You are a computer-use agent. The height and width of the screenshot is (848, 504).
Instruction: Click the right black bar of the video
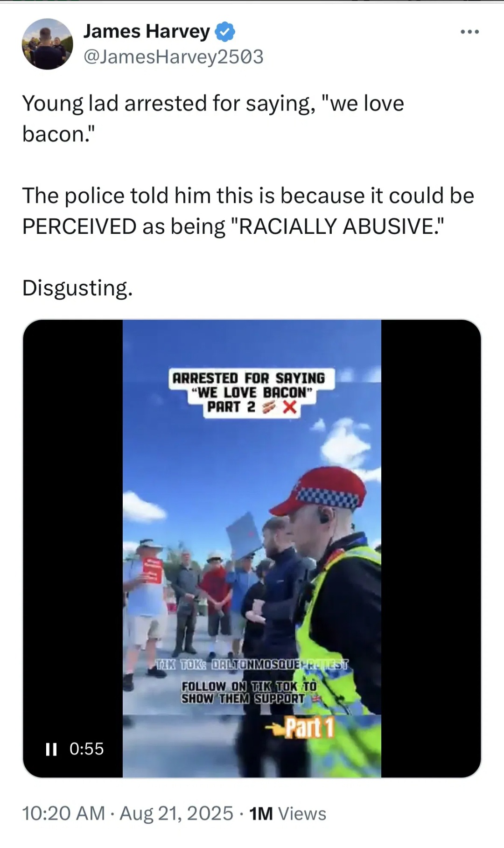tap(431, 548)
